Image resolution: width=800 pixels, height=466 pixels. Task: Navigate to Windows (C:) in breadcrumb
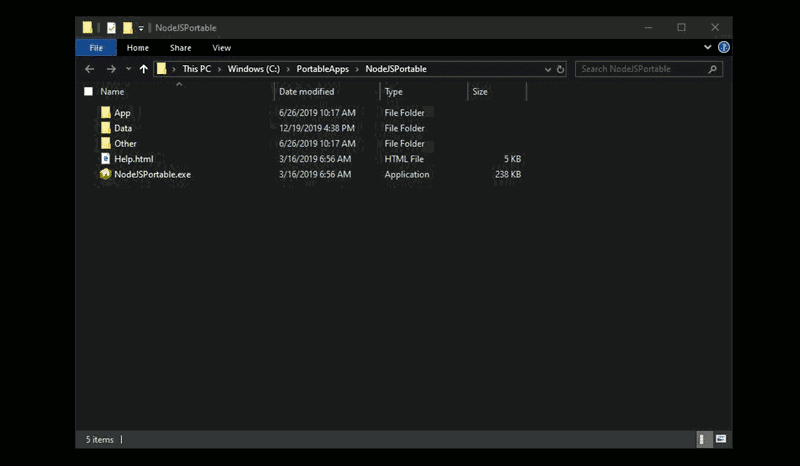click(x=254, y=69)
